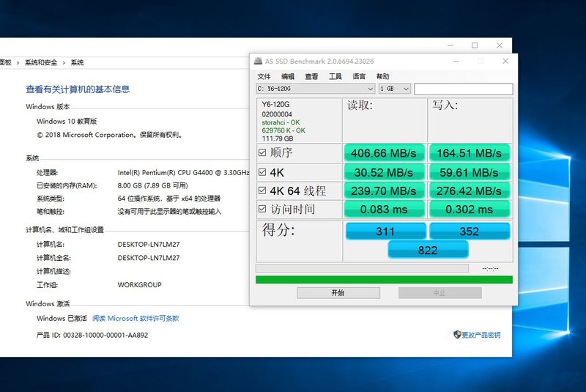Screen dimensions: 586x392
Task: Click the Windows 10 教育版 edition text
Action: (x=67, y=121)
